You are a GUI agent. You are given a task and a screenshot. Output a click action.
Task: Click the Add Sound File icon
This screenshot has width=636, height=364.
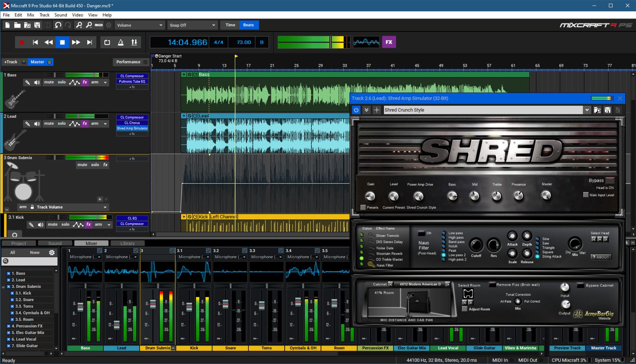(x=27, y=25)
